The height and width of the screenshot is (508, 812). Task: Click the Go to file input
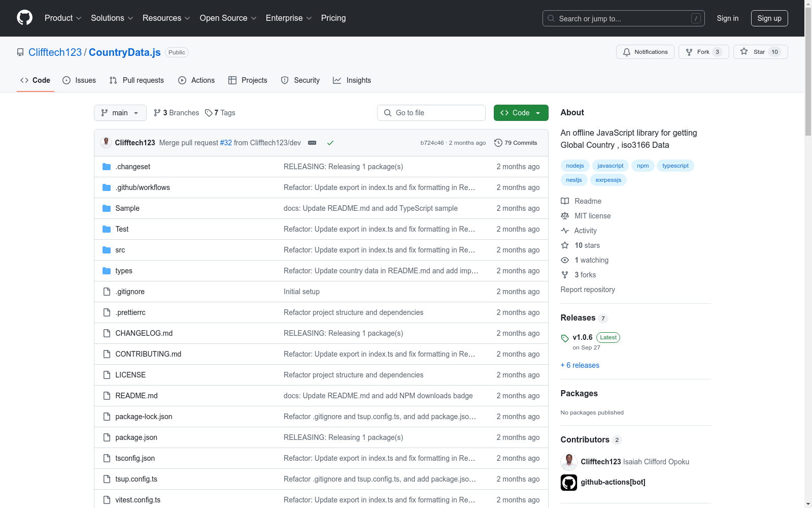pos(431,113)
